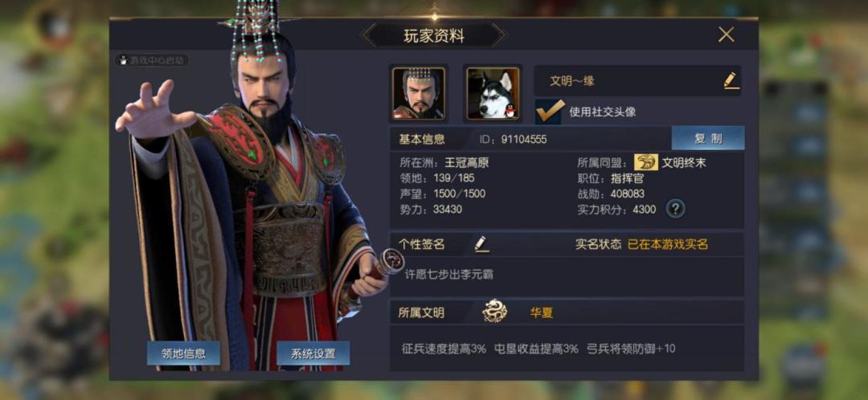
Task: Select the emperor portrait avatar
Action: (x=419, y=93)
